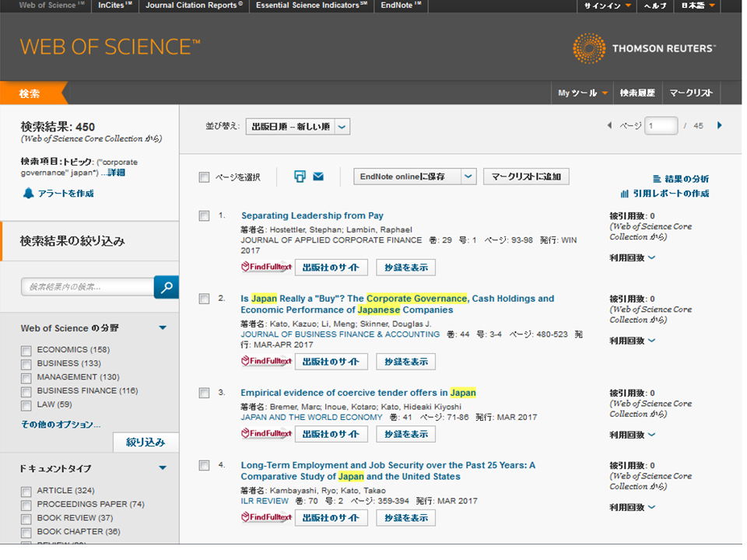Tick the MANAGEMENT (130) filter
This screenshot has width=747, height=560.
tap(26, 378)
